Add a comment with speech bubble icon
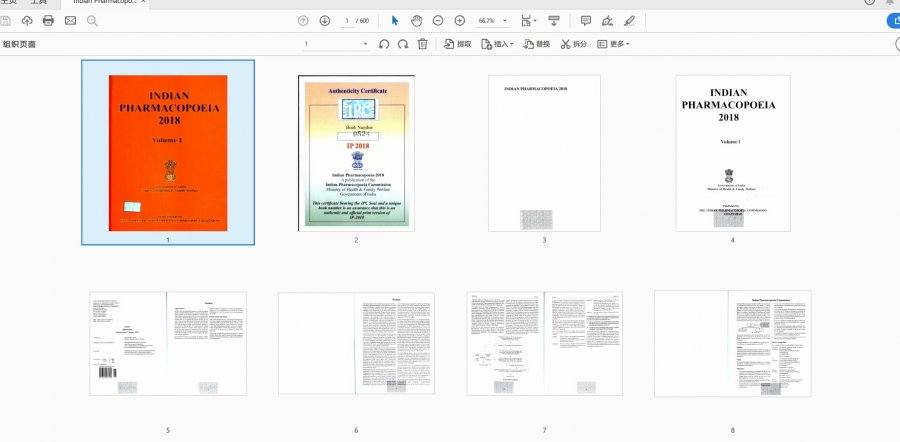This screenshot has width=900, height=442. [585, 21]
